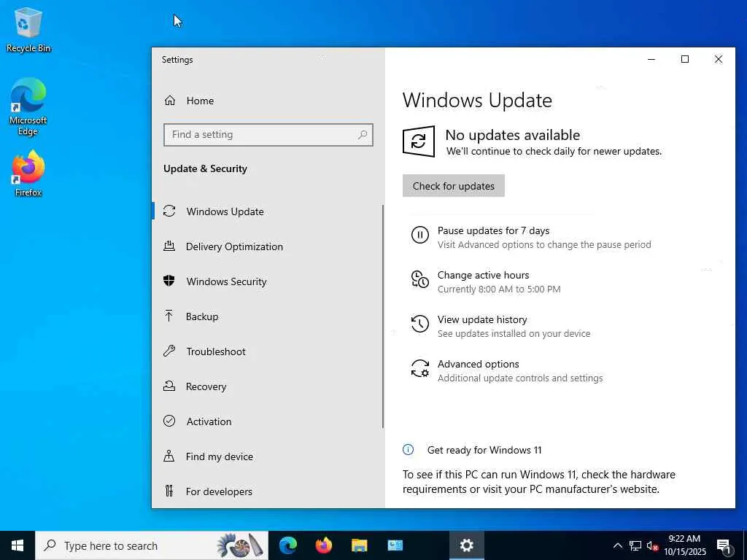
Task: Open Edge from the taskbar
Action: [x=287, y=545]
